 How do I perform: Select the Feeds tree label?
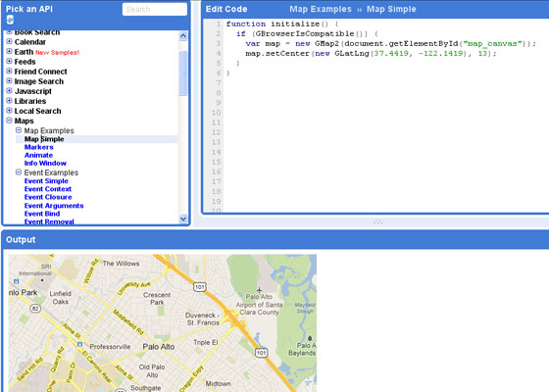[25, 62]
